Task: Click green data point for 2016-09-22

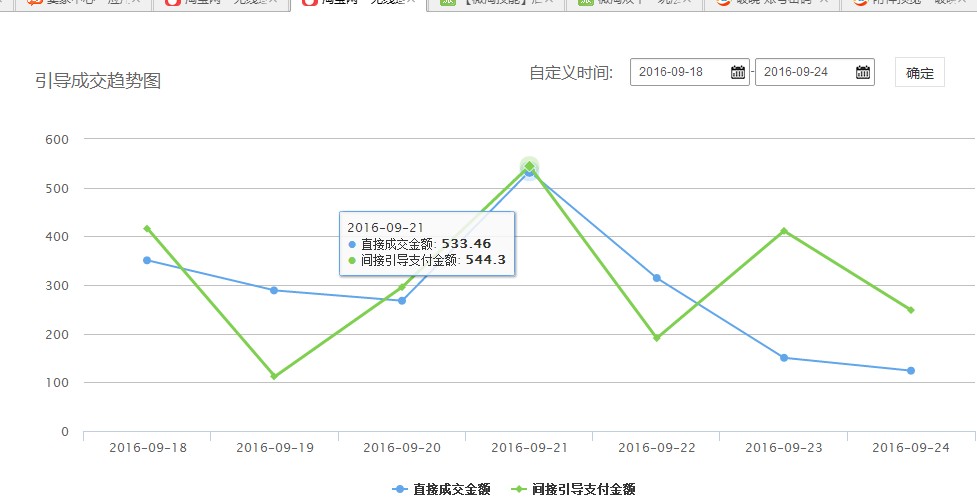Action: [657, 338]
